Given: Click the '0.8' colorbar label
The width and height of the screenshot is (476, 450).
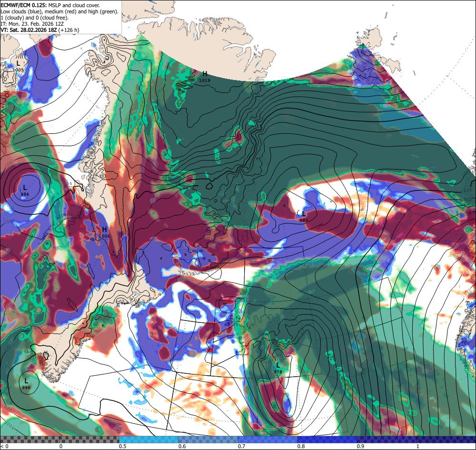Looking at the screenshot, I should pos(301,446).
